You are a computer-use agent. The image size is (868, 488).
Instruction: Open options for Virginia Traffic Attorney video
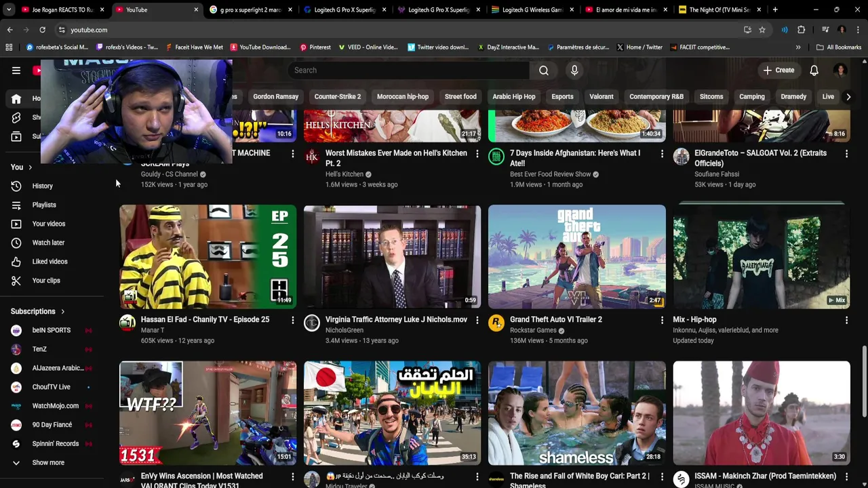tap(477, 320)
